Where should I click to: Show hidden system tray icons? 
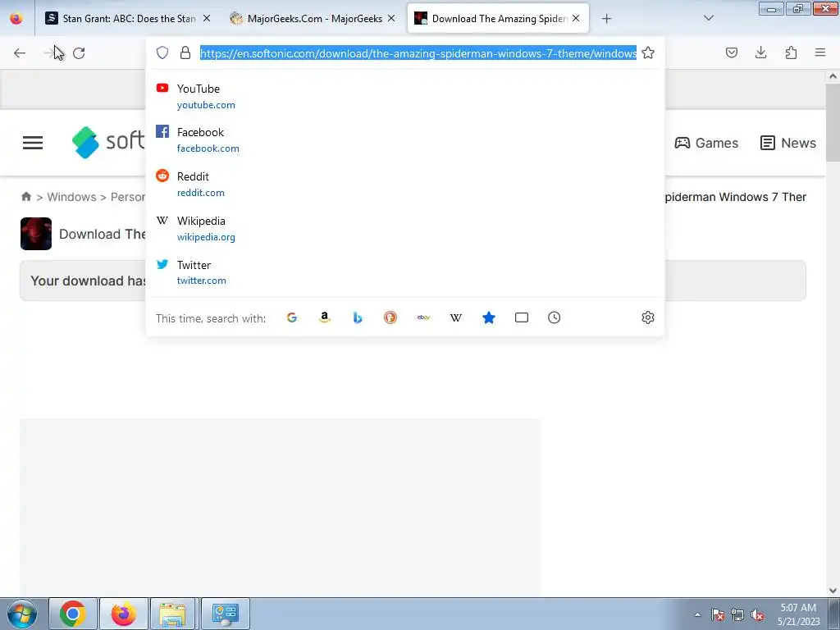point(697,614)
